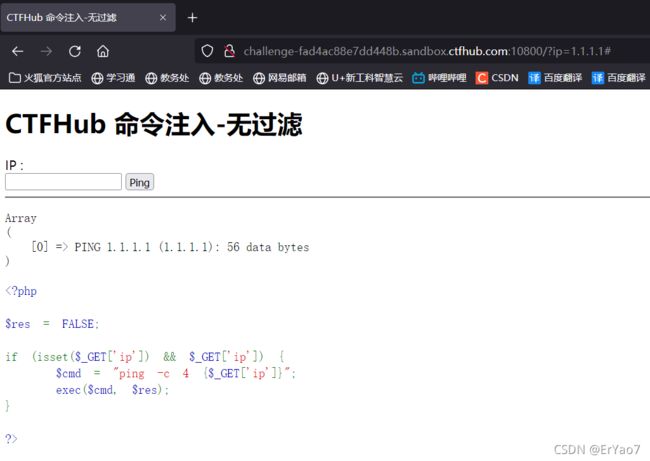Open the home page icon
The height and width of the screenshot is (461, 650).
(103, 51)
